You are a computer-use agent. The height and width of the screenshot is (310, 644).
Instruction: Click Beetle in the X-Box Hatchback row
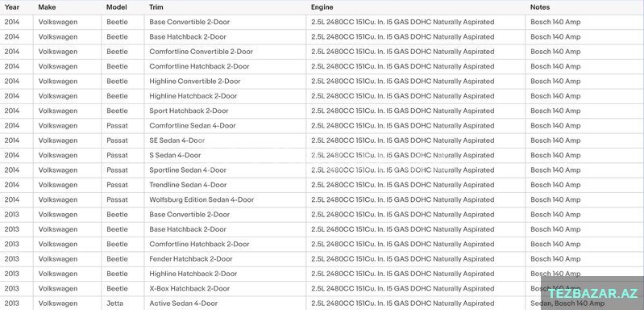click(117, 289)
